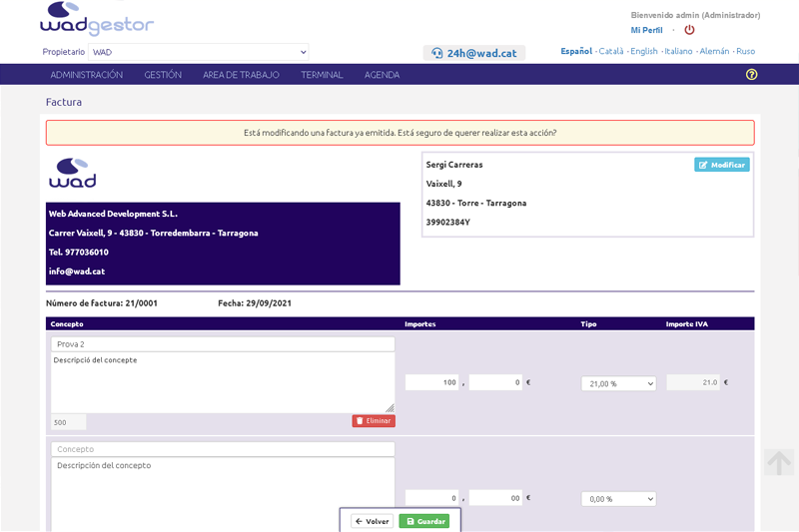This screenshot has height=532, width=799.
Task: Click the Bienvenido admin (Administrador) text
Action: point(695,15)
